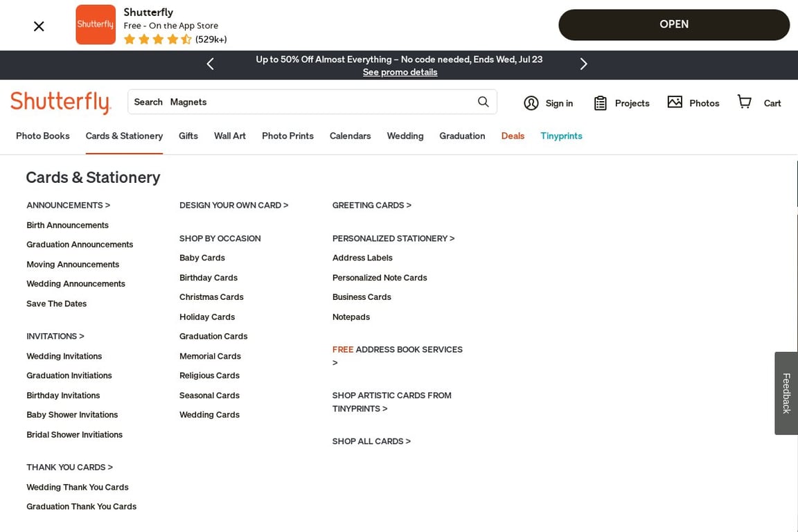Open Design Your Own Card
The image size is (798, 532).
(233, 205)
